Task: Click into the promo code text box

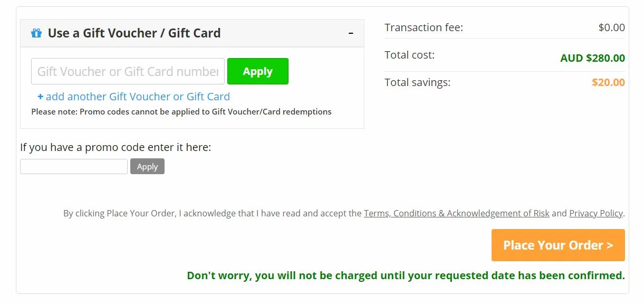Action: click(74, 167)
